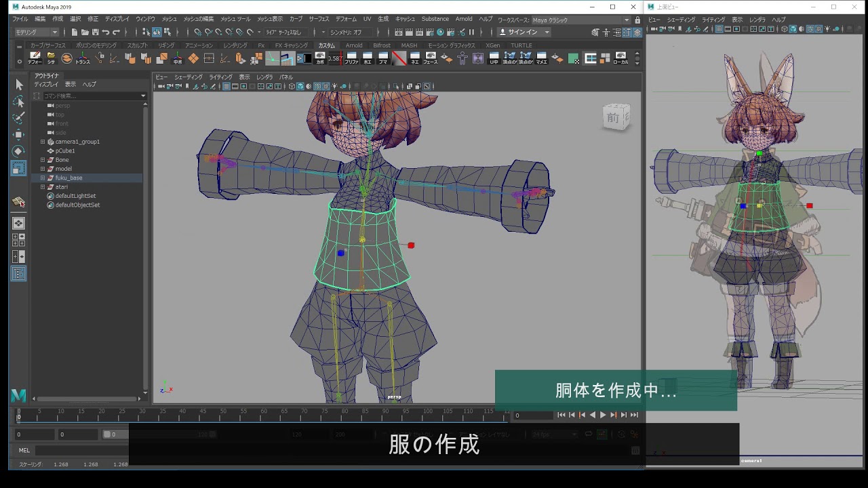Click the Open Scene folder icon
This screenshot has height=488, width=868.
(x=85, y=32)
